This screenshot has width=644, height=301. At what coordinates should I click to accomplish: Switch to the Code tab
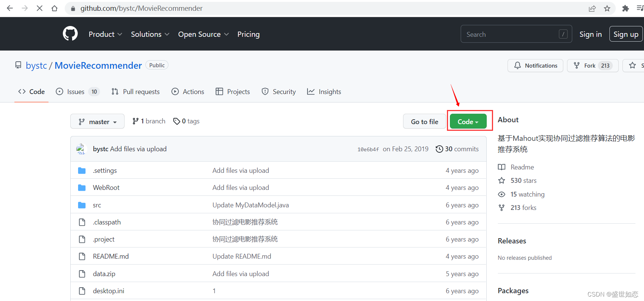point(32,92)
